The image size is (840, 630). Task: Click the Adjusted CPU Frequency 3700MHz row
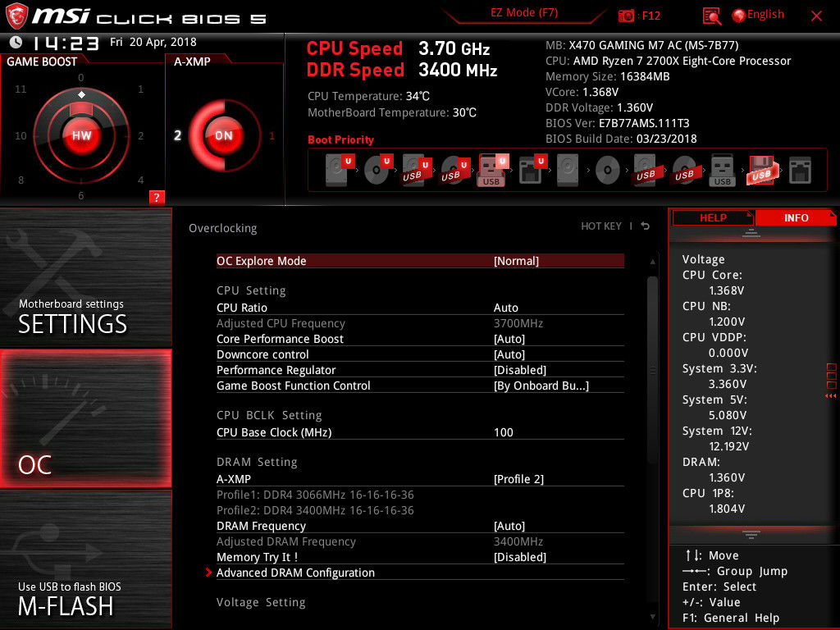420,323
